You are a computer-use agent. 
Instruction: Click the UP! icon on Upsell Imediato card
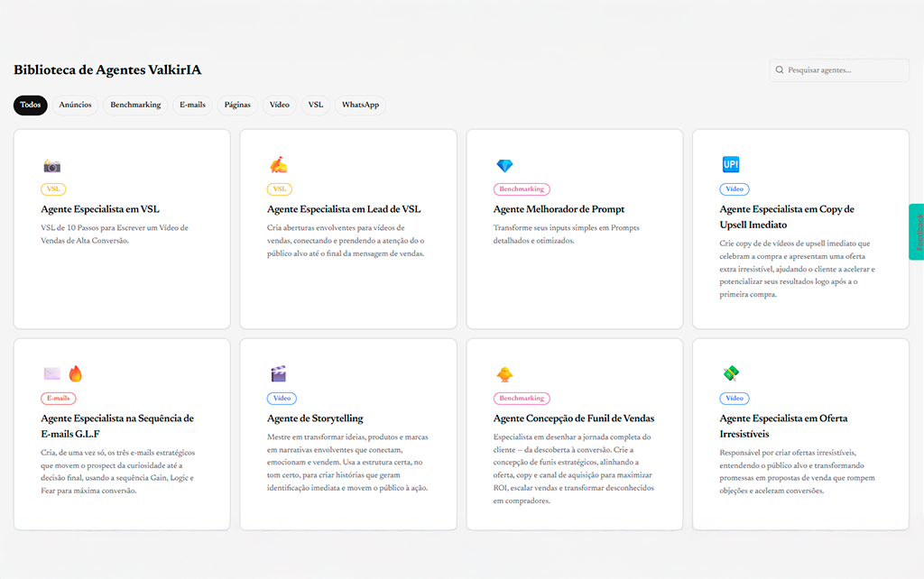tap(731, 164)
